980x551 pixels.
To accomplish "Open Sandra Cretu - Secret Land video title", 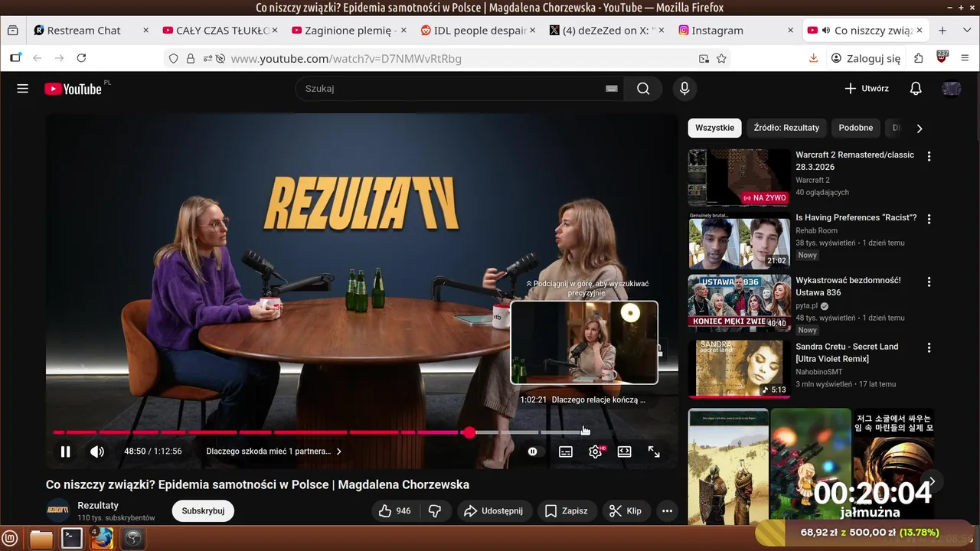I will click(x=847, y=353).
